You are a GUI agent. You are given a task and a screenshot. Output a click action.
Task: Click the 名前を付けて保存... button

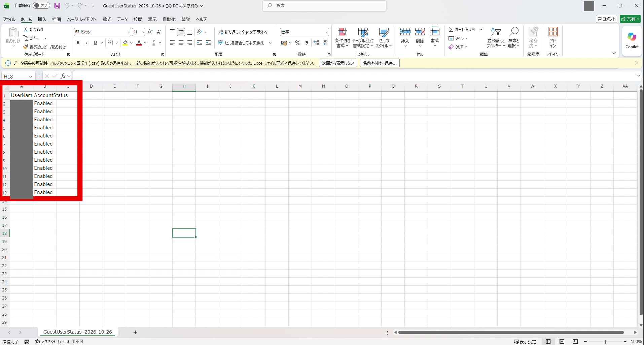click(x=380, y=63)
